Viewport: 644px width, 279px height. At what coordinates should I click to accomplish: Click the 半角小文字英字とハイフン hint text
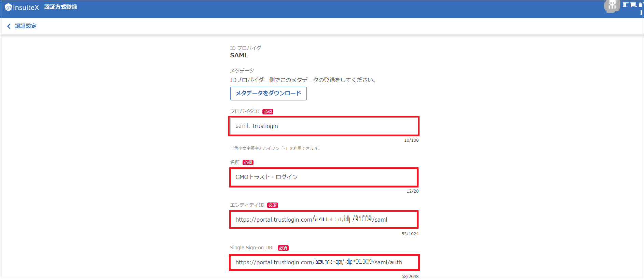275,149
